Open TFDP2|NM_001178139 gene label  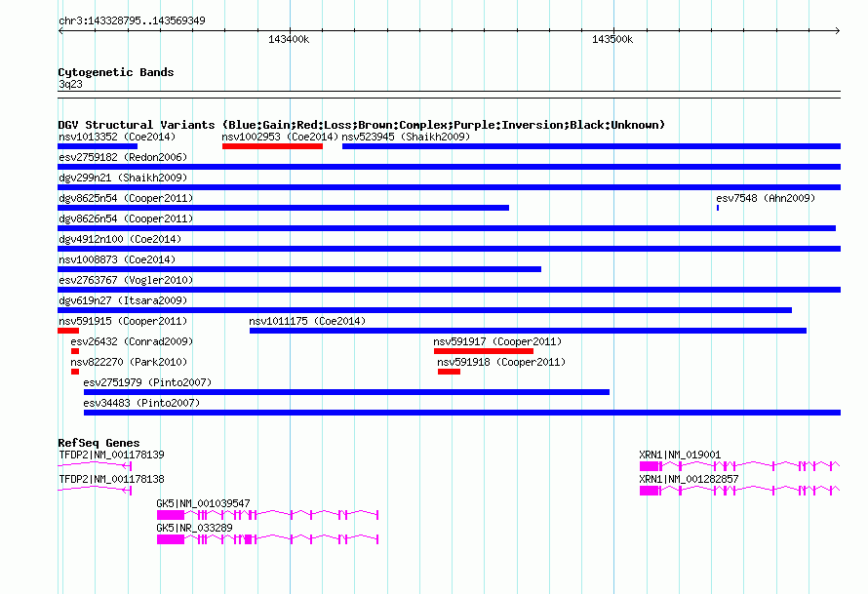pyautogui.click(x=111, y=455)
